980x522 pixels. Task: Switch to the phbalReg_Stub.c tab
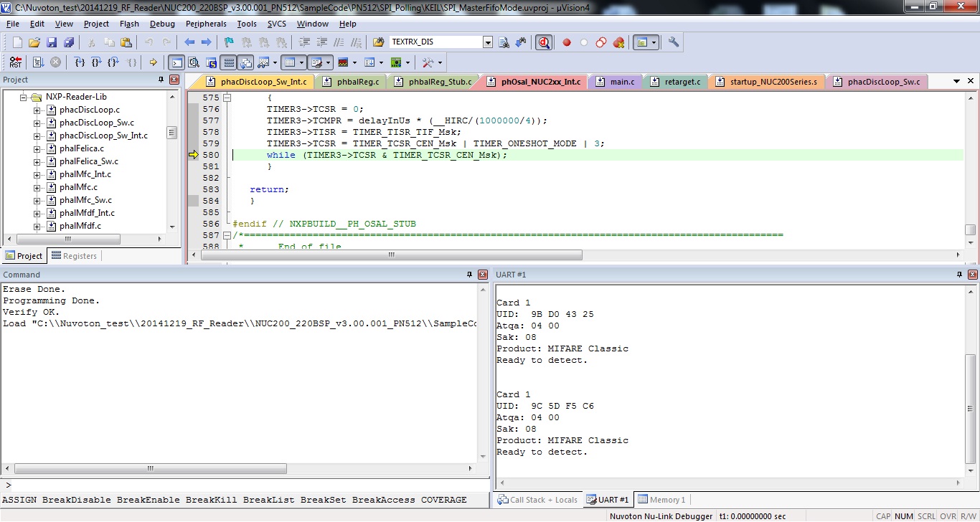(433, 82)
